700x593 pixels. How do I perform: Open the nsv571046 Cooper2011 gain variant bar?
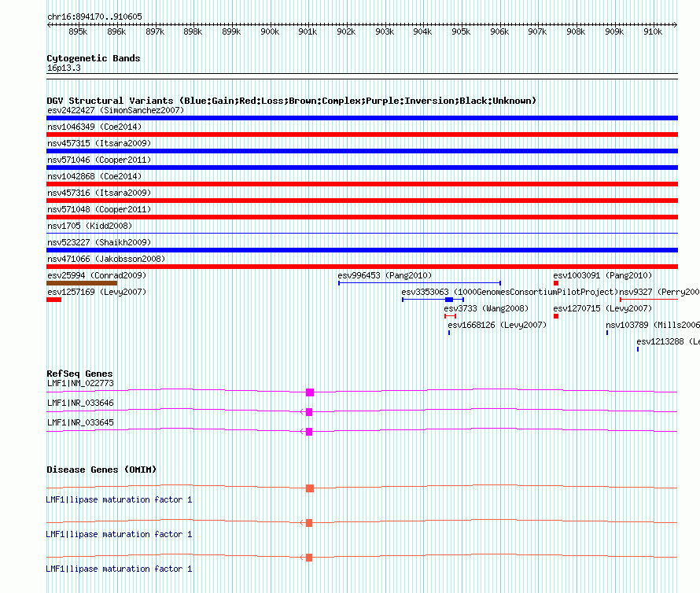362,168
